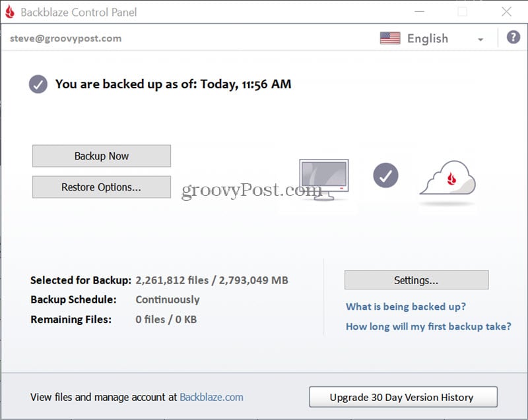Open the English language dropdown
This screenshot has width=528, height=420.
pyautogui.click(x=480, y=39)
